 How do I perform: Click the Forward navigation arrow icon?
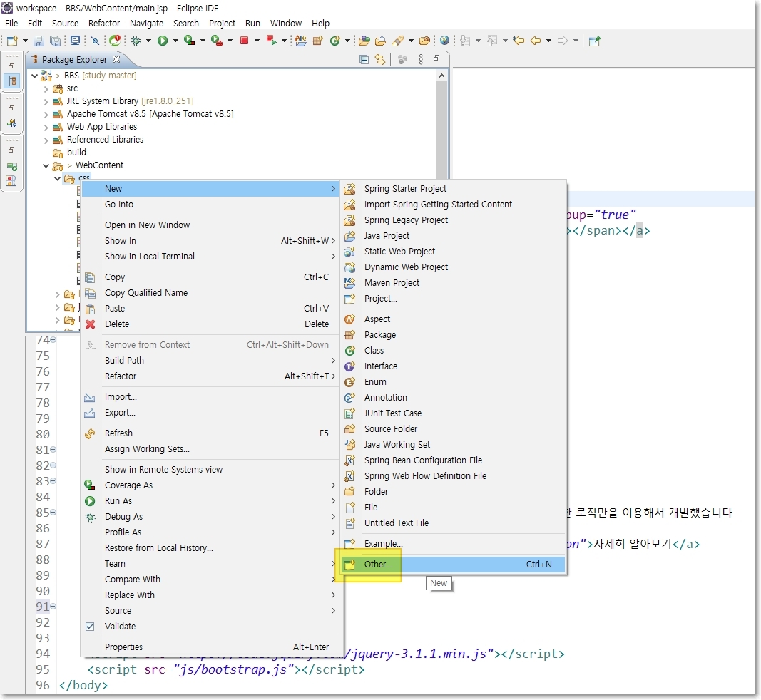563,41
